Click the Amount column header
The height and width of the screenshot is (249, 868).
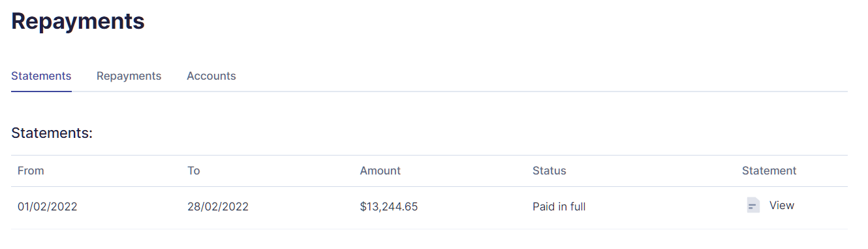point(380,171)
